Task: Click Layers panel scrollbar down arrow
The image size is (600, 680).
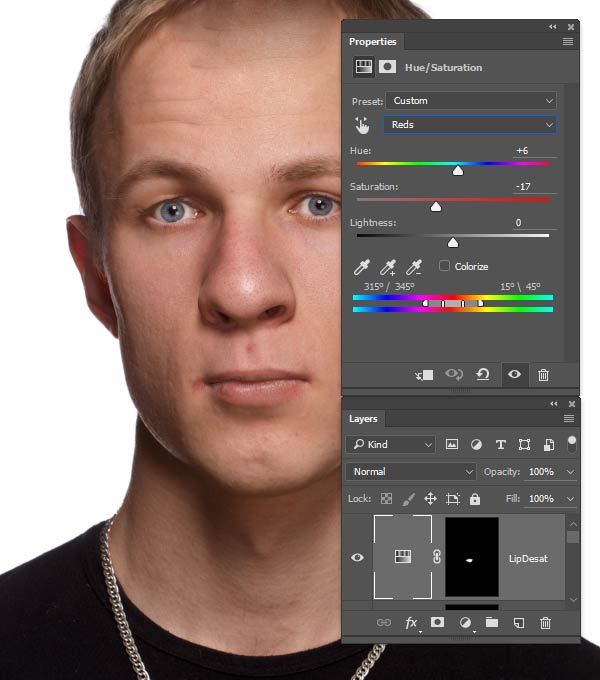Action: [572, 599]
